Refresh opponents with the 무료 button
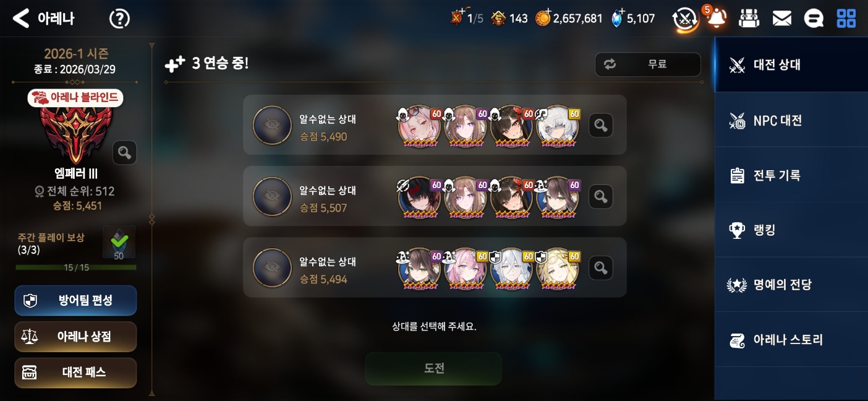Screen dimensions: 868x401 [648, 64]
